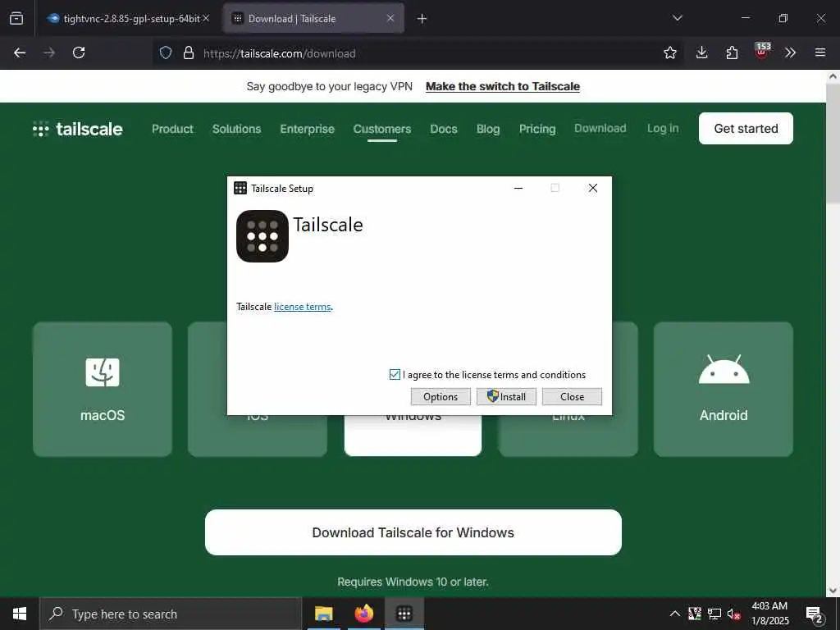Open the notification center icon

[x=815, y=614]
